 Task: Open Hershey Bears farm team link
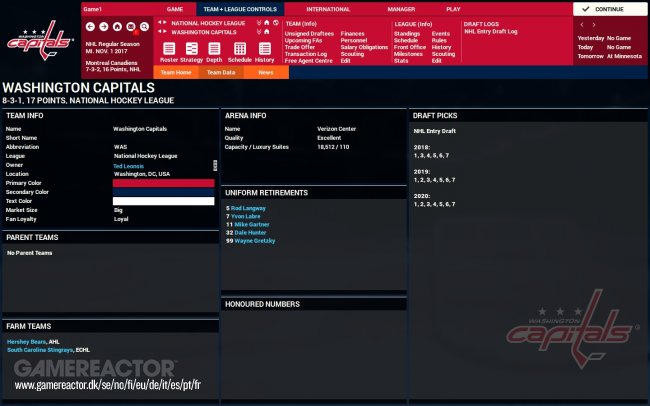click(x=27, y=342)
